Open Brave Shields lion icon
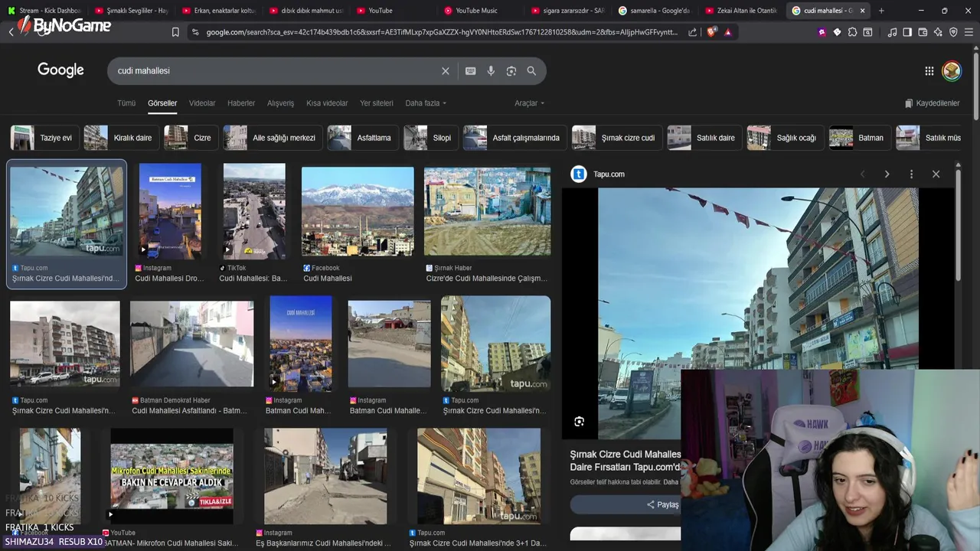Image resolution: width=980 pixels, height=551 pixels. coord(711,32)
